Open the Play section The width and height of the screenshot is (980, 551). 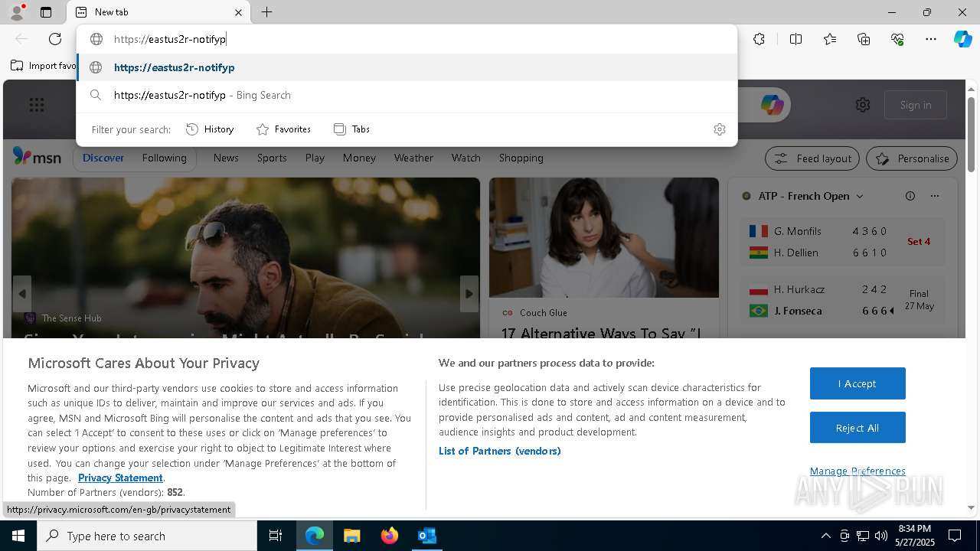pyautogui.click(x=315, y=158)
